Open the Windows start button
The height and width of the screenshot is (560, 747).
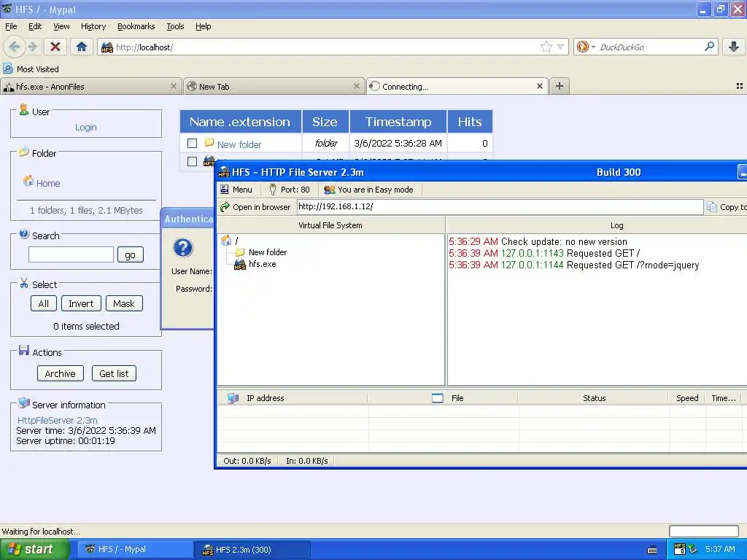(34, 549)
